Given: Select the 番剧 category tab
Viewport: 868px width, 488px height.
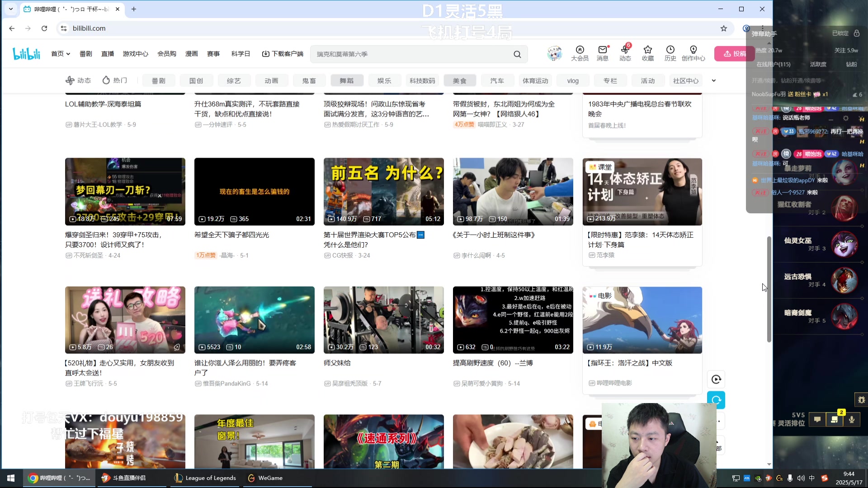Looking at the screenshot, I should click(x=158, y=80).
